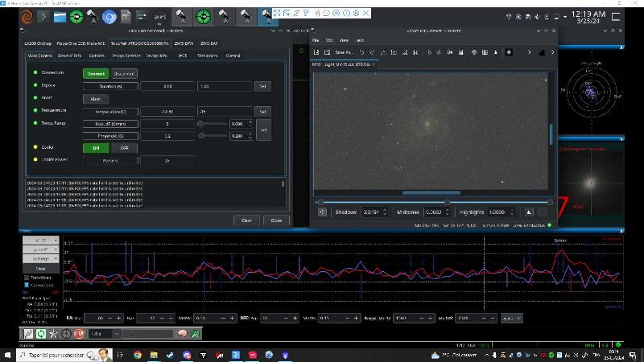Click the PHD2 brain advanced settings icon
The image size is (644, 362).
point(183,333)
